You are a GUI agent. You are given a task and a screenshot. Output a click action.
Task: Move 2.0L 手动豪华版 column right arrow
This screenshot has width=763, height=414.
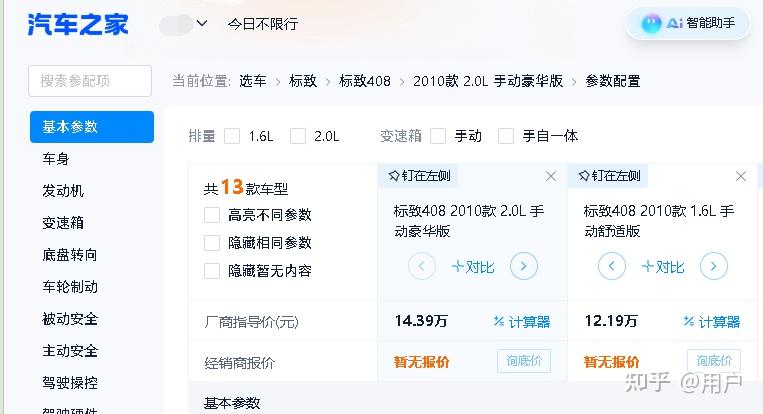pyautogui.click(x=524, y=266)
